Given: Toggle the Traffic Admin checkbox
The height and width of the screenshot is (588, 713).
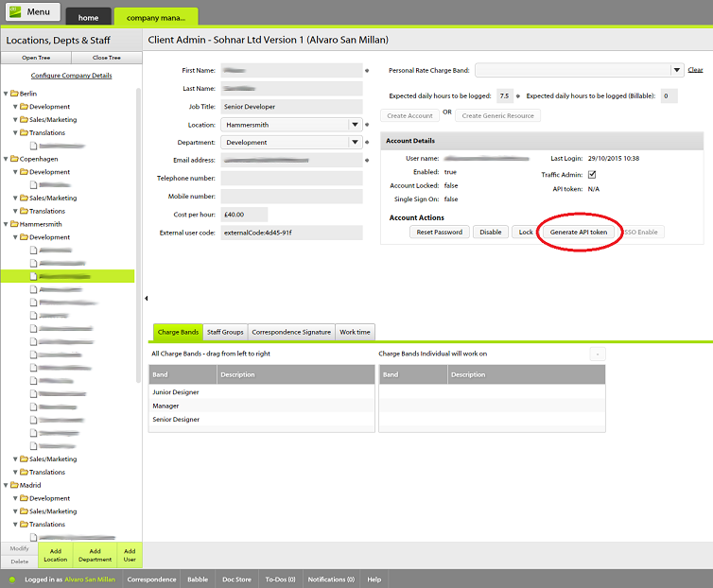Looking at the screenshot, I should tap(592, 175).
